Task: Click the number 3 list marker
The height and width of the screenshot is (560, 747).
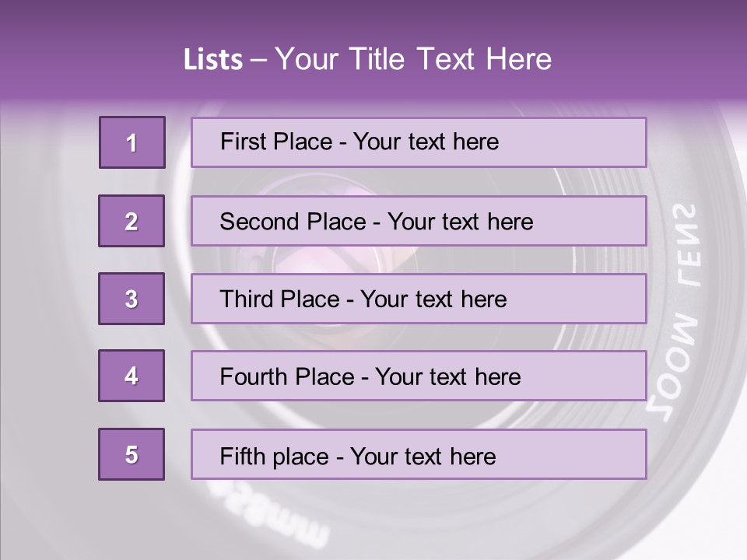Action: 132,299
